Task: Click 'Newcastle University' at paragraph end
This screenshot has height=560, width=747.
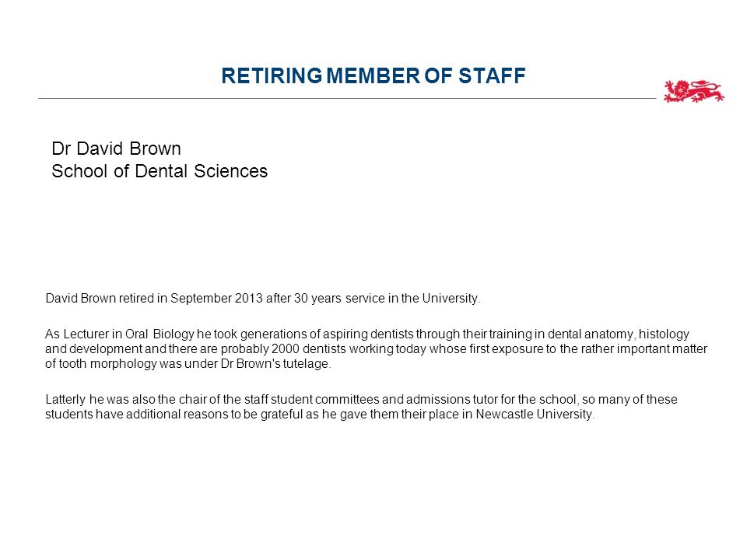Action: [535, 415]
